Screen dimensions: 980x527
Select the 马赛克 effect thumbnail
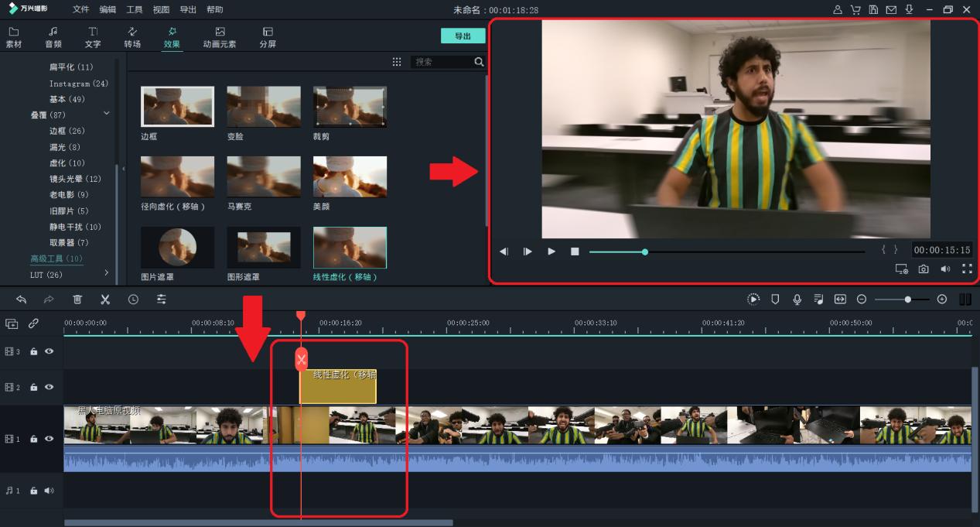pyautogui.click(x=264, y=176)
